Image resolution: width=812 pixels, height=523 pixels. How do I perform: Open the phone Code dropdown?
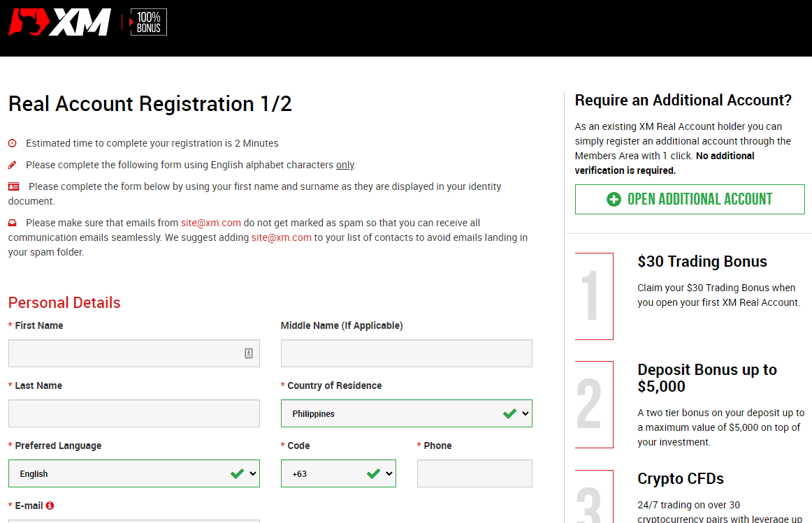click(x=338, y=473)
